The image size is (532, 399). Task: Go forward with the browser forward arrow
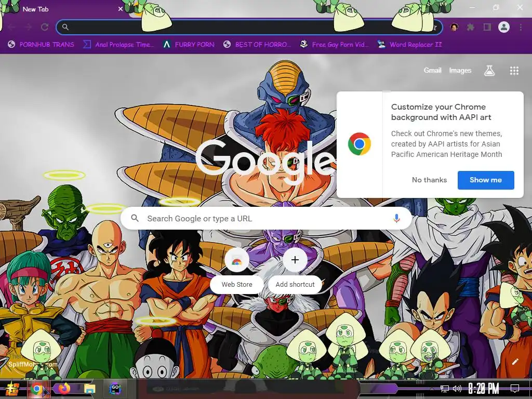pos(28,27)
